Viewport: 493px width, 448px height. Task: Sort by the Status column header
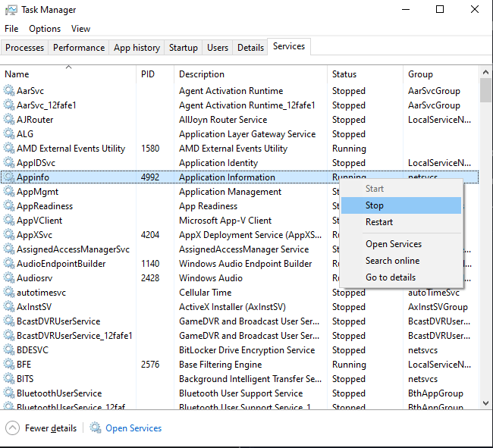pyautogui.click(x=366, y=74)
